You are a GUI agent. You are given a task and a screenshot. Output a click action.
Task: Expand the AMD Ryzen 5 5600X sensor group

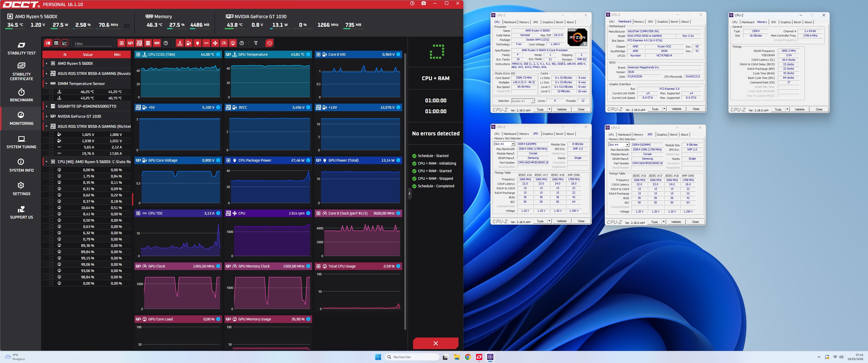(46, 63)
